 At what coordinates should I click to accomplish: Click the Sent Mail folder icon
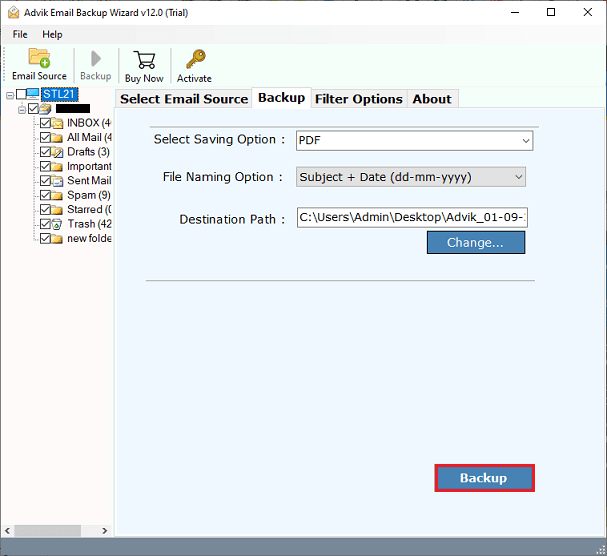pos(57,181)
